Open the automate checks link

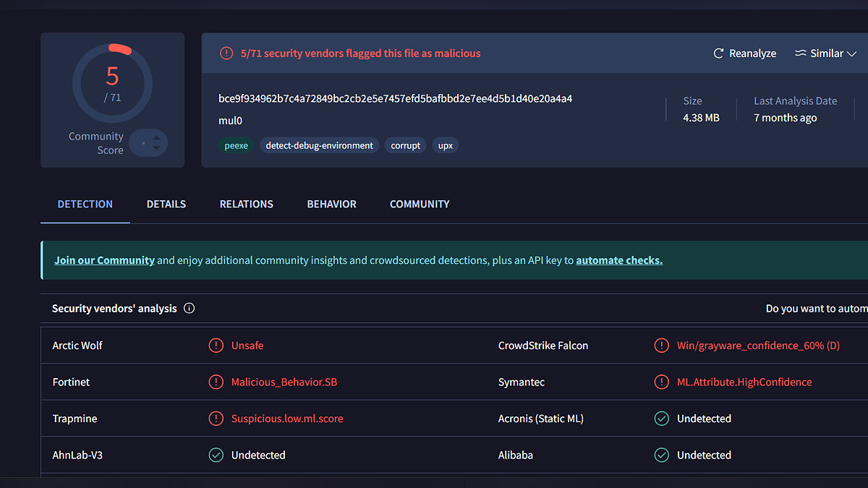(618, 260)
